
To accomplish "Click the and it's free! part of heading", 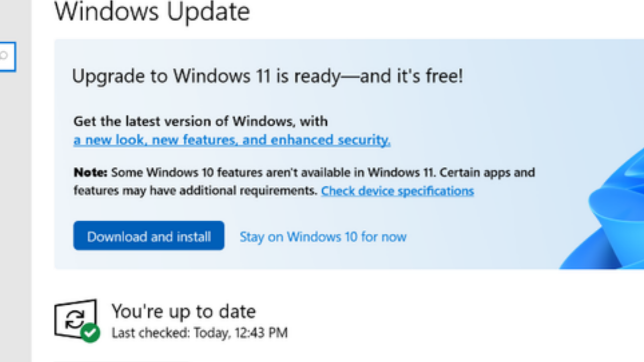I will [413, 76].
